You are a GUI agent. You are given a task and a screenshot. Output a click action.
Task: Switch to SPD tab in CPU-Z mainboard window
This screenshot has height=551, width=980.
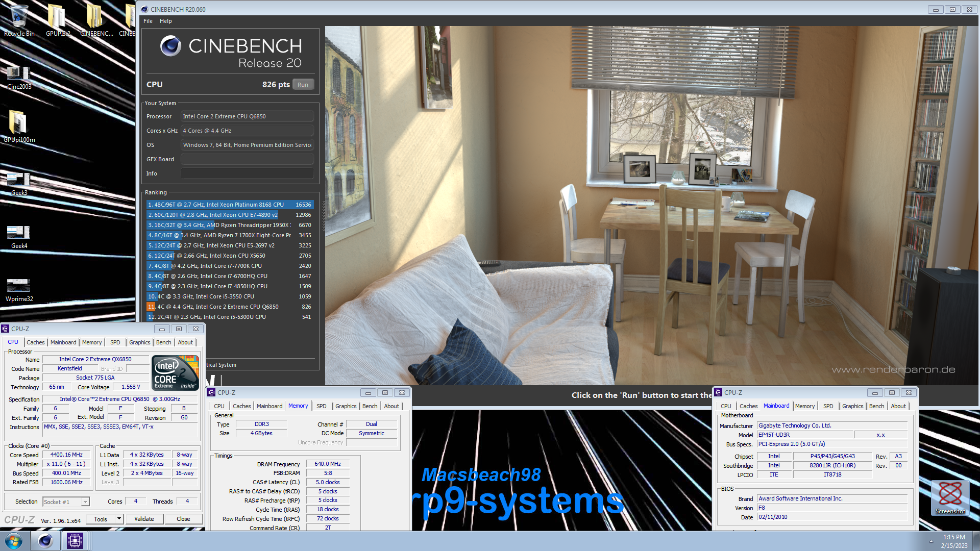(828, 406)
